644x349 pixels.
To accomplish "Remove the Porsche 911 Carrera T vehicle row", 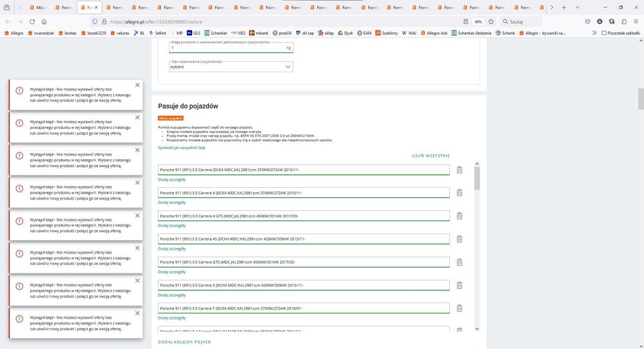I will pos(460,308).
